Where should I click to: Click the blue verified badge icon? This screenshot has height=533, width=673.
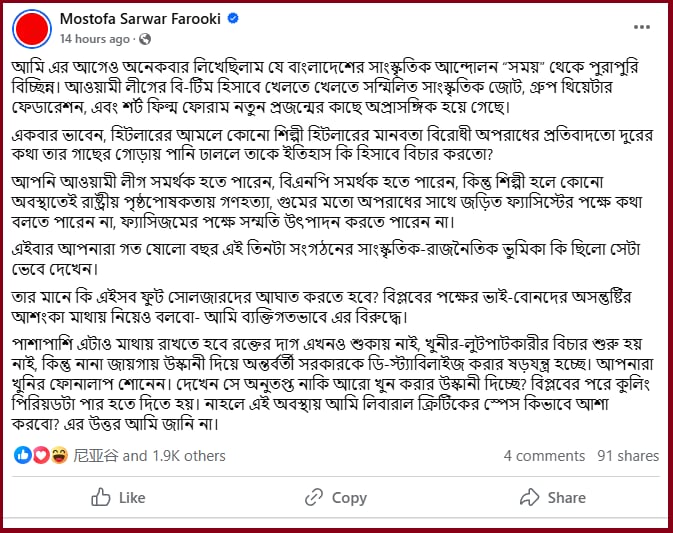click(x=233, y=18)
